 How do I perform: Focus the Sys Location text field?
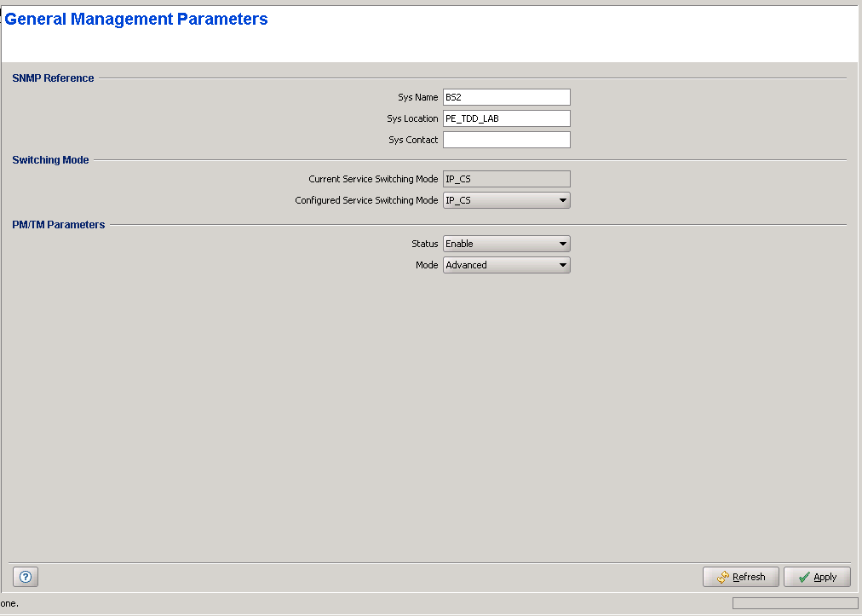pyautogui.click(x=506, y=118)
